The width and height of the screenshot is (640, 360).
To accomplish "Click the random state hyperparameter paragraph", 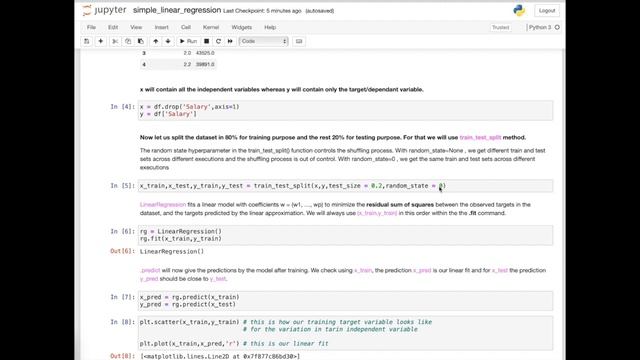I will pyautogui.click(x=343, y=159).
